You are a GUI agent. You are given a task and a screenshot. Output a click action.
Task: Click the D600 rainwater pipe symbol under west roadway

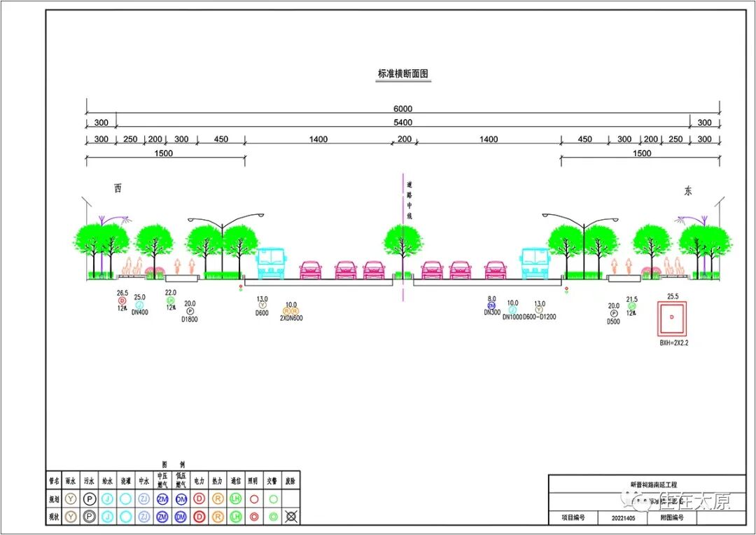[262, 305]
